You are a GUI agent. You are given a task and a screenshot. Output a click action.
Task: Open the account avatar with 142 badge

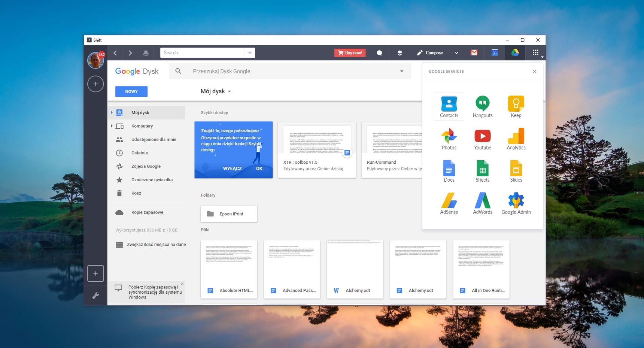click(x=95, y=60)
